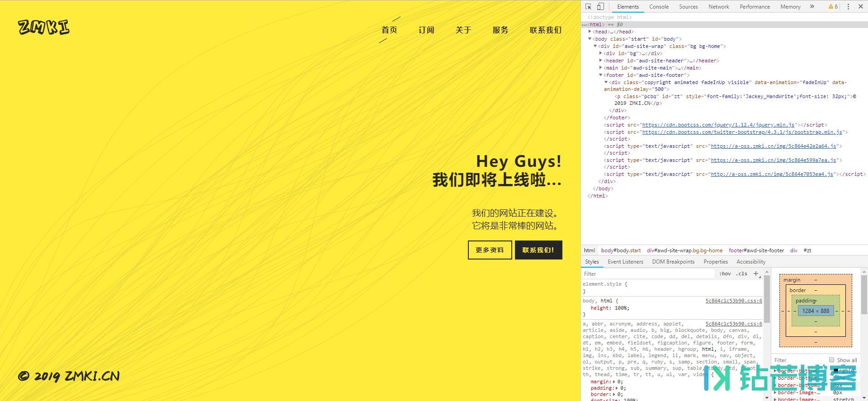Toggle the .cls class editor button
The image size is (868, 401).
point(741,274)
